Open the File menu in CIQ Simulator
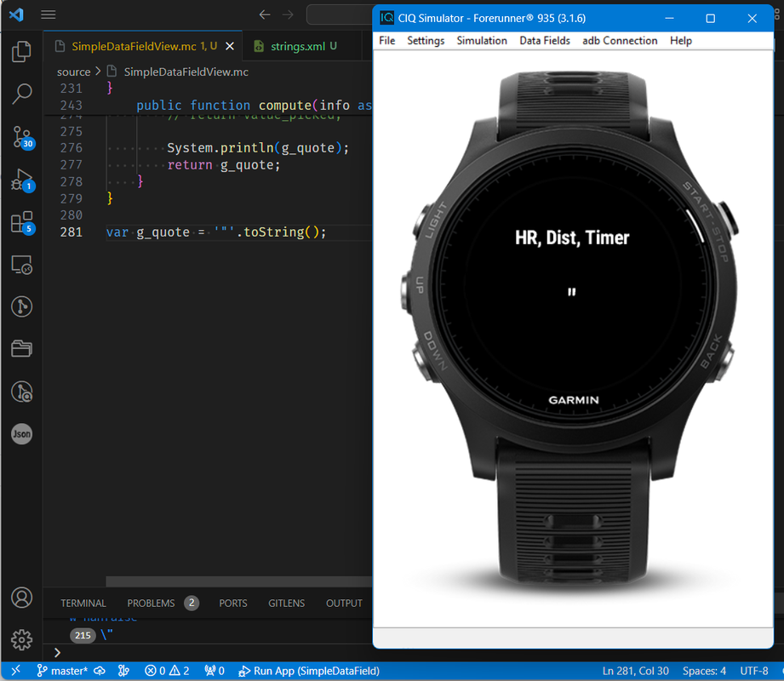The image size is (784, 681). coord(387,41)
